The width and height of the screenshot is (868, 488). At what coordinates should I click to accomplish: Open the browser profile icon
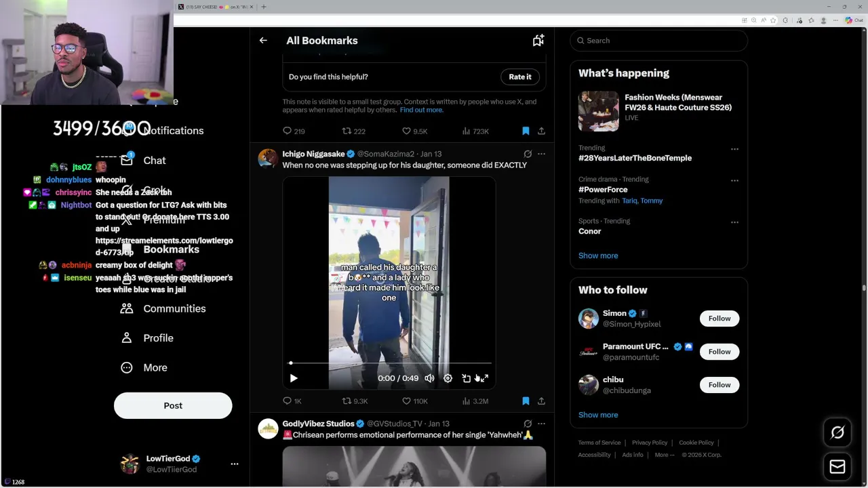click(823, 20)
